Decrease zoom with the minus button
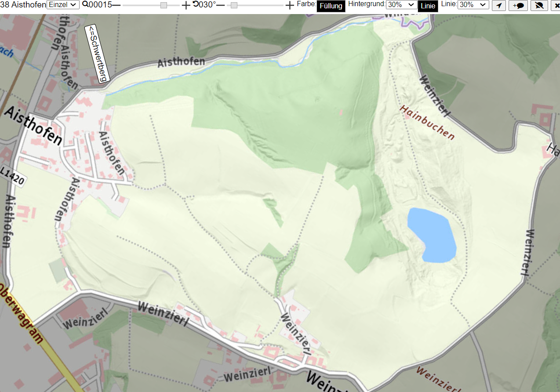The height and width of the screenshot is (392, 560). pos(116,5)
